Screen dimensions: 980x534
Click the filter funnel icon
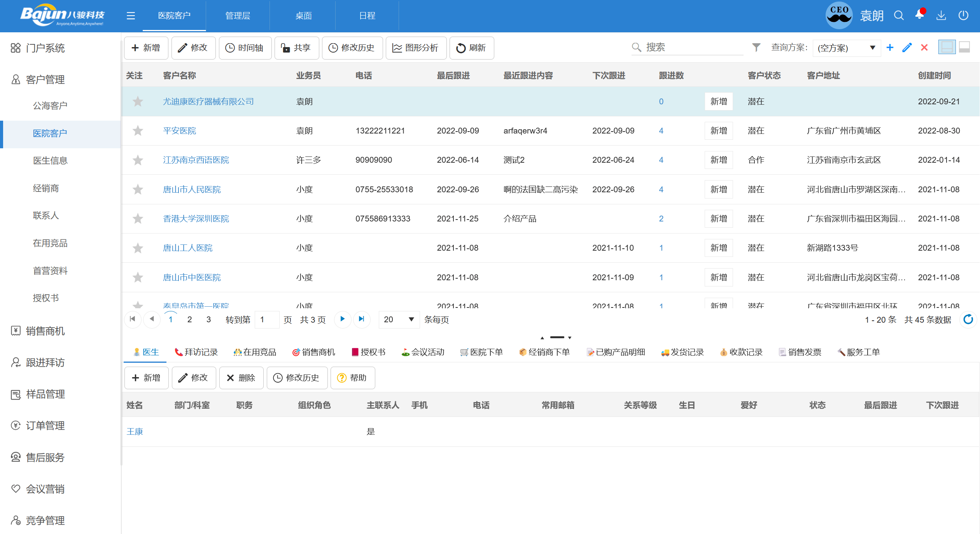756,47
